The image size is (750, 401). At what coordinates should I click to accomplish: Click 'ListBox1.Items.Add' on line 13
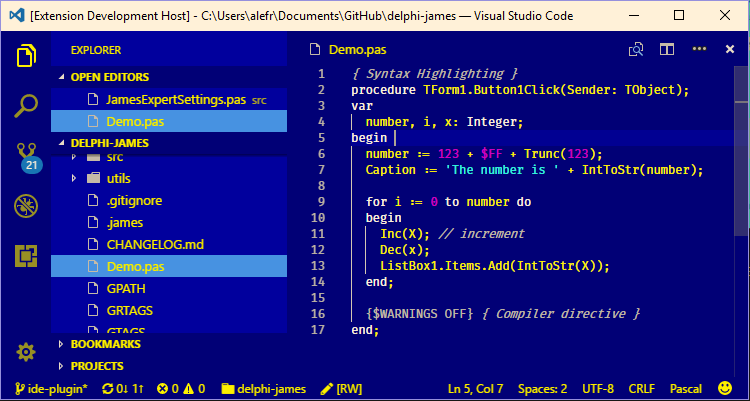(444, 266)
